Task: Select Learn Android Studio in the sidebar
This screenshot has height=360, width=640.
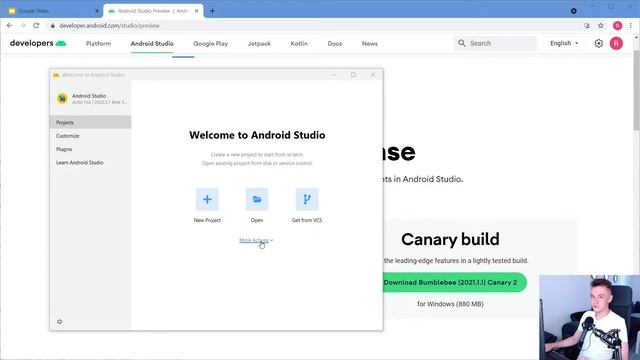Action: [x=90, y=162]
